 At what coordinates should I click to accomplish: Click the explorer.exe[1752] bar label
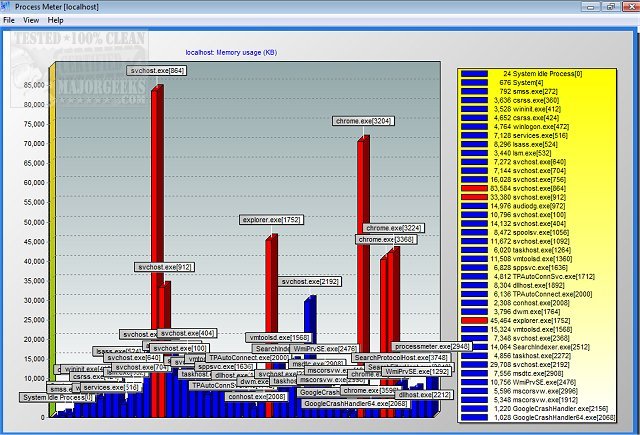pyautogui.click(x=271, y=219)
